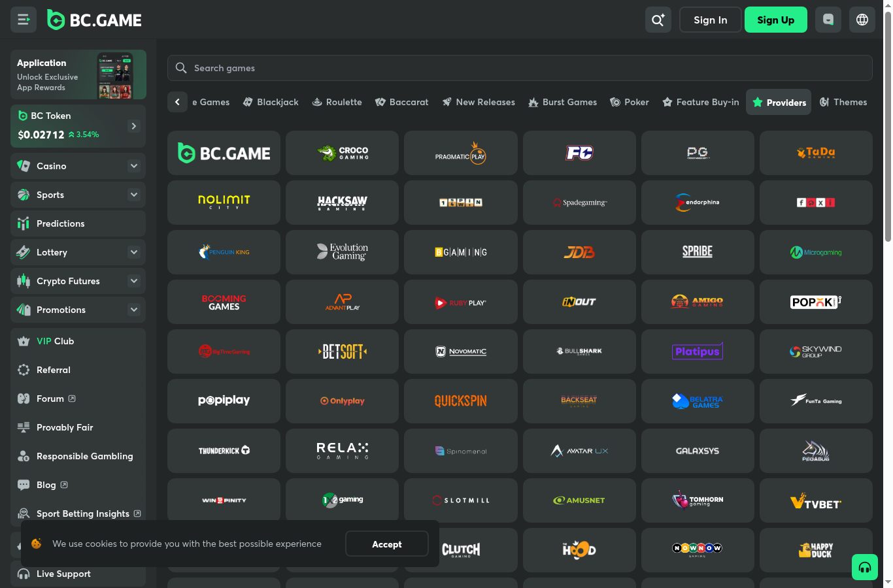Open the Hacksaw Gaming provider tile
Viewport: 893px width, 588px height.
click(342, 203)
